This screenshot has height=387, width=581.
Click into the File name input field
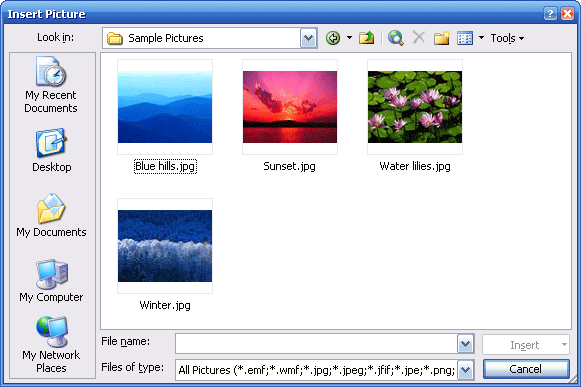pyautogui.click(x=316, y=344)
